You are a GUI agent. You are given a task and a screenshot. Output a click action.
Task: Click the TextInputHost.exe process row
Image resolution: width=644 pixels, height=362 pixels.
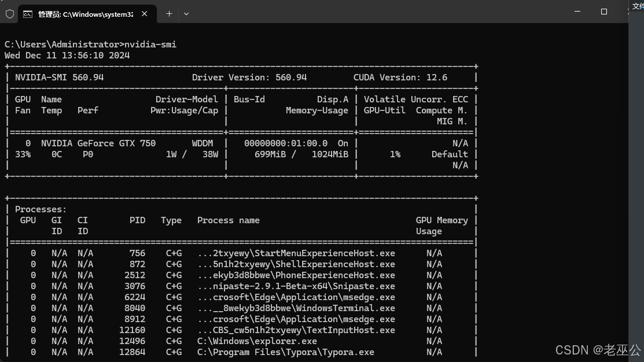coord(241,330)
